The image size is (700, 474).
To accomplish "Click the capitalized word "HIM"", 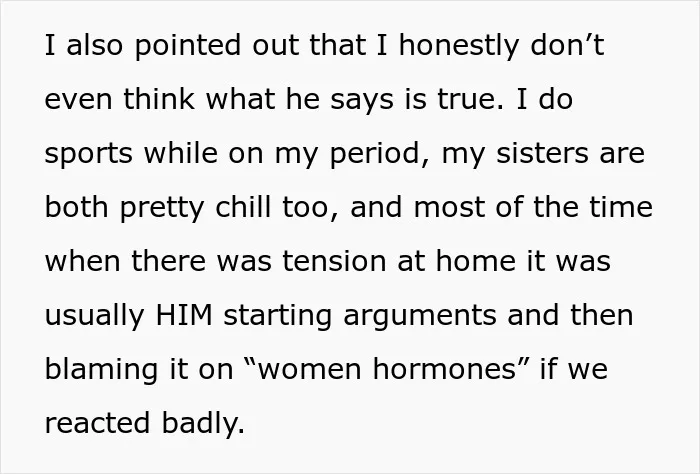I will click(x=184, y=315).
